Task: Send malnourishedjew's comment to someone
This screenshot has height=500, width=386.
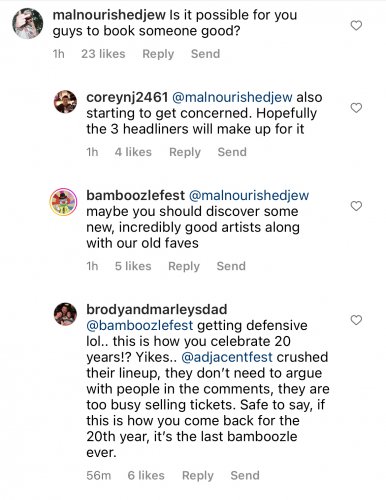Action: [x=205, y=54]
